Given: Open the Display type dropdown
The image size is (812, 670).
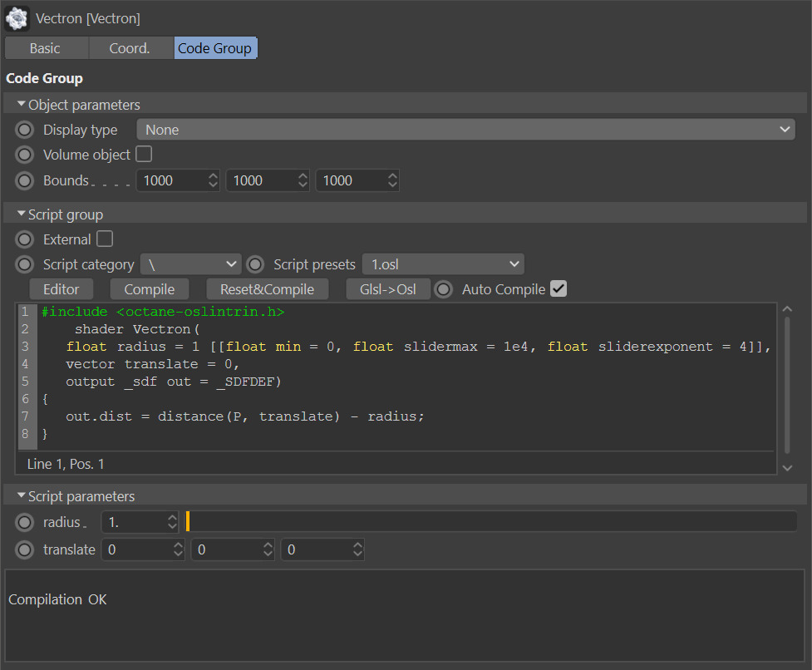Looking at the screenshot, I should (x=465, y=130).
